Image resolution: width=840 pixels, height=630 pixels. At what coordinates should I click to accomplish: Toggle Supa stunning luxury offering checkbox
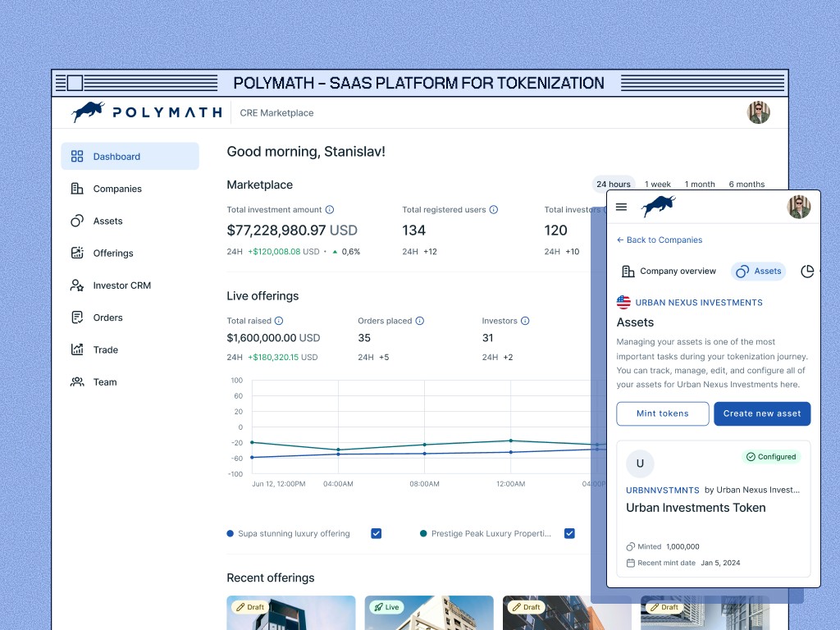[x=376, y=533]
